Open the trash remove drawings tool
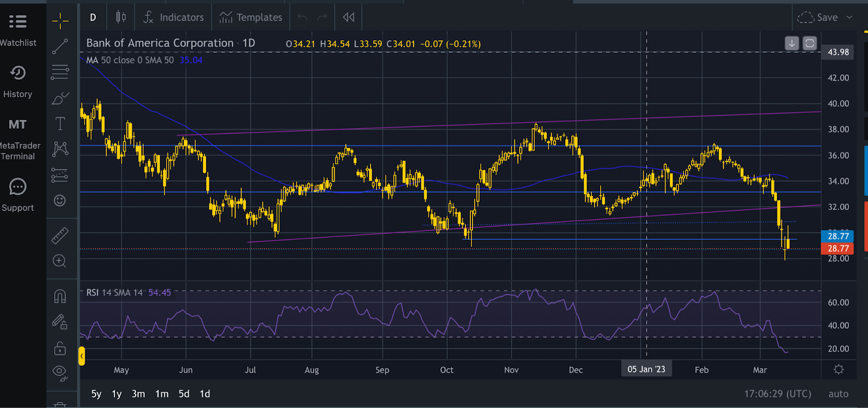868x408 pixels. 60,404
